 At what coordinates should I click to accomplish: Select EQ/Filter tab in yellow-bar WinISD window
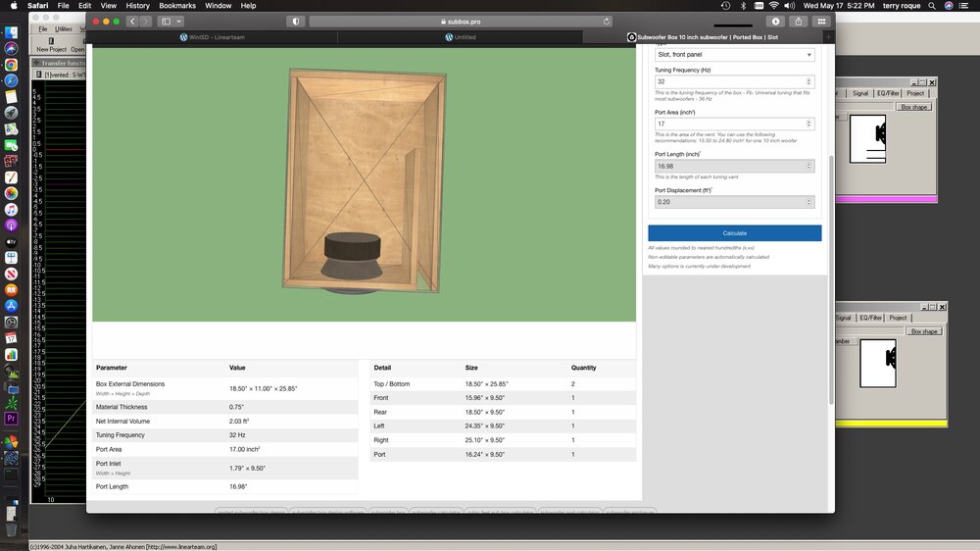pyautogui.click(x=870, y=318)
